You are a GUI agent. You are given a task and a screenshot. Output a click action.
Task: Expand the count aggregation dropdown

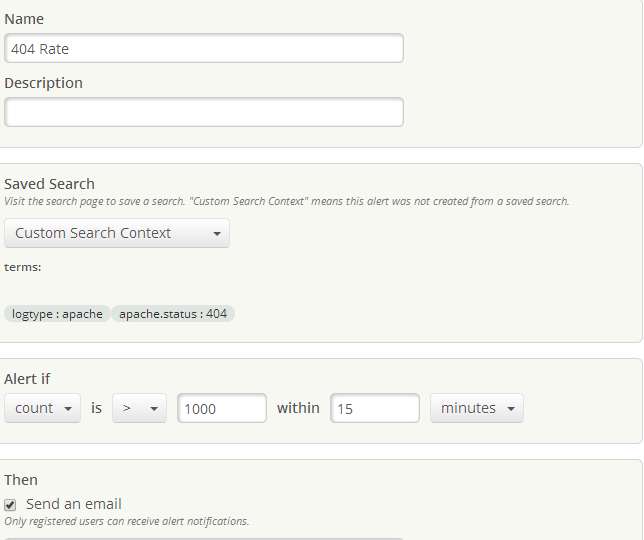[x=42, y=408]
